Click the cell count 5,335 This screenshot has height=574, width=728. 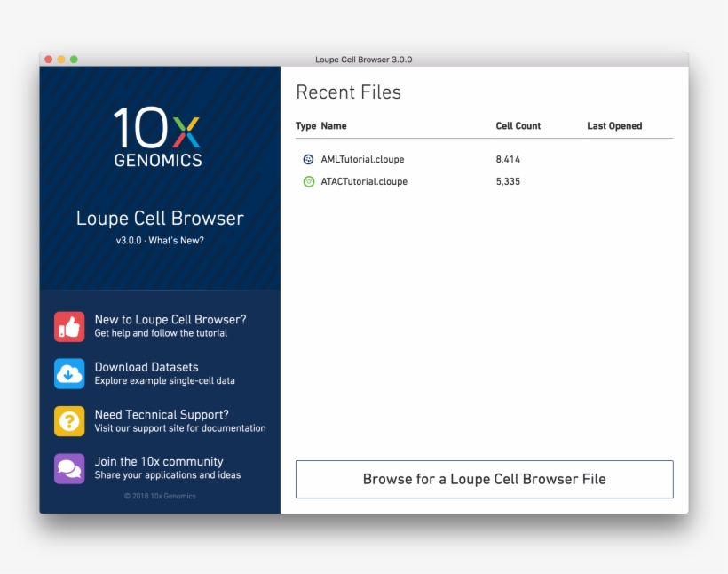click(508, 182)
